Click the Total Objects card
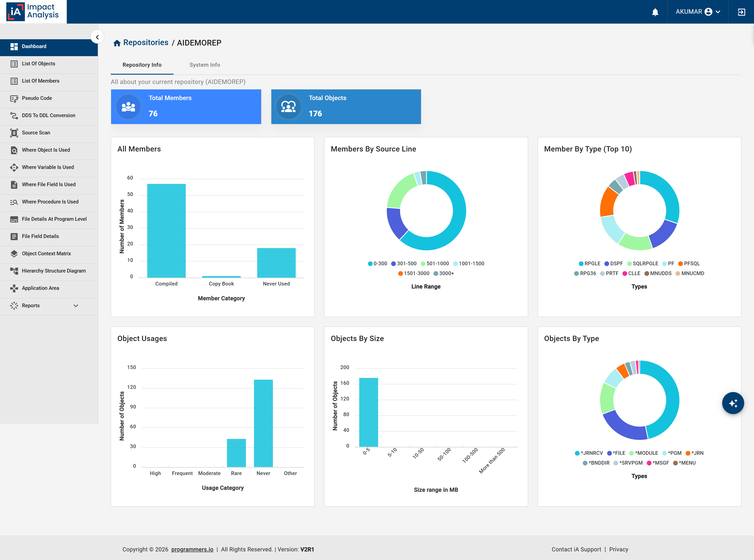 346,106
